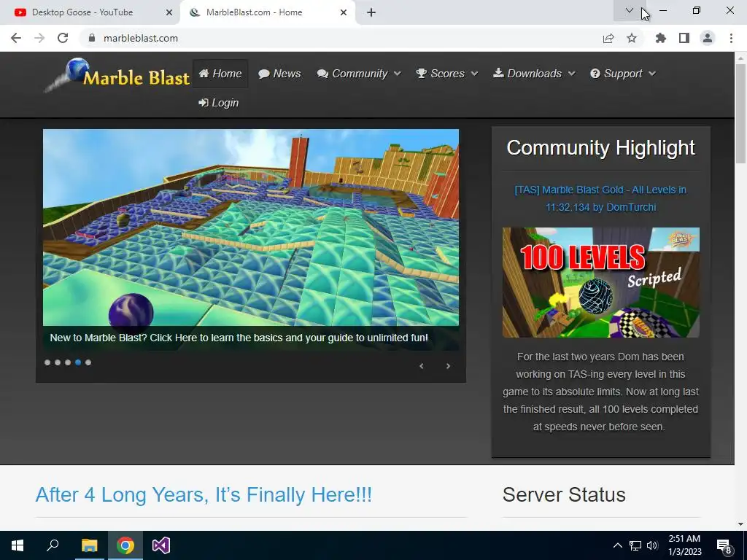Open the tab search chevron
Image resolution: width=747 pixels, height=560 pixels.
630,10
